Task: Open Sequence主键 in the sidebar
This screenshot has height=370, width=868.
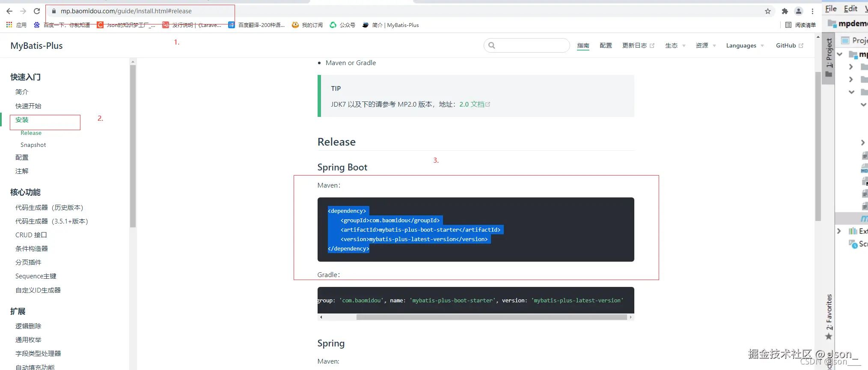Action: (x=36, y=276)
